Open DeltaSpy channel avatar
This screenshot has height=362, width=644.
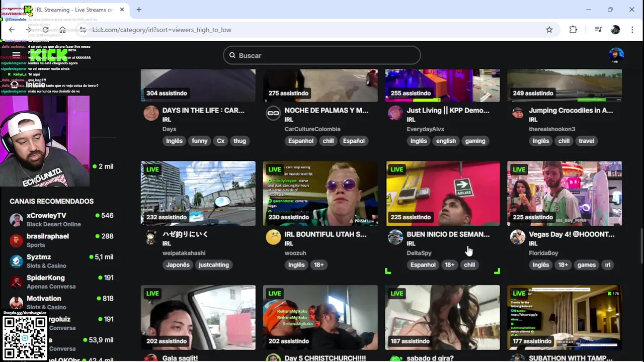click(395, 237)
